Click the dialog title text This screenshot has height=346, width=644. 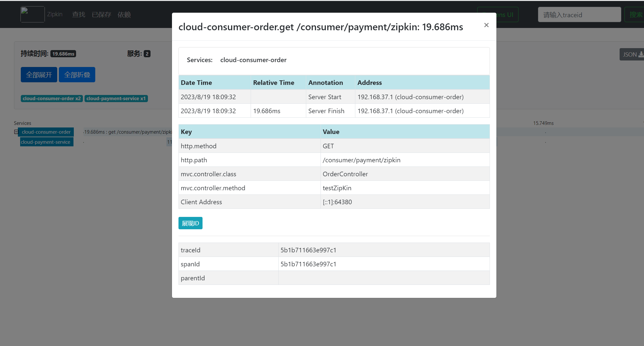coord(321,27)
